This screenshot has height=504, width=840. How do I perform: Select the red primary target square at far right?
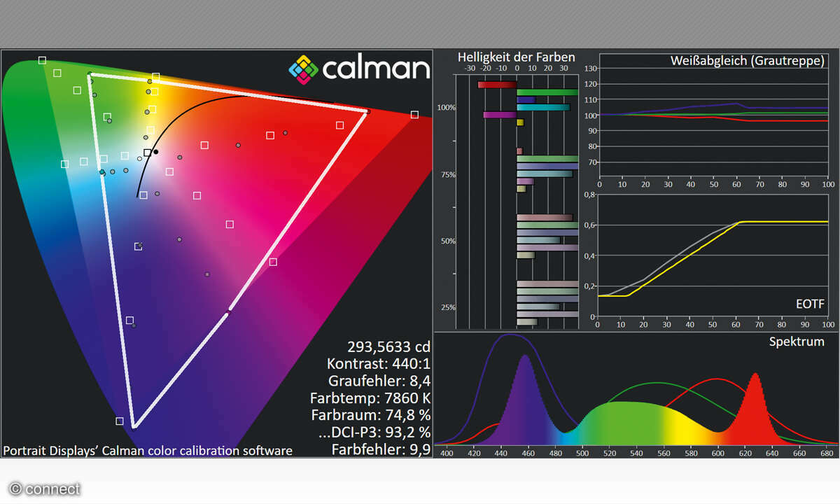pyautogui.click(x=414, y=115)
